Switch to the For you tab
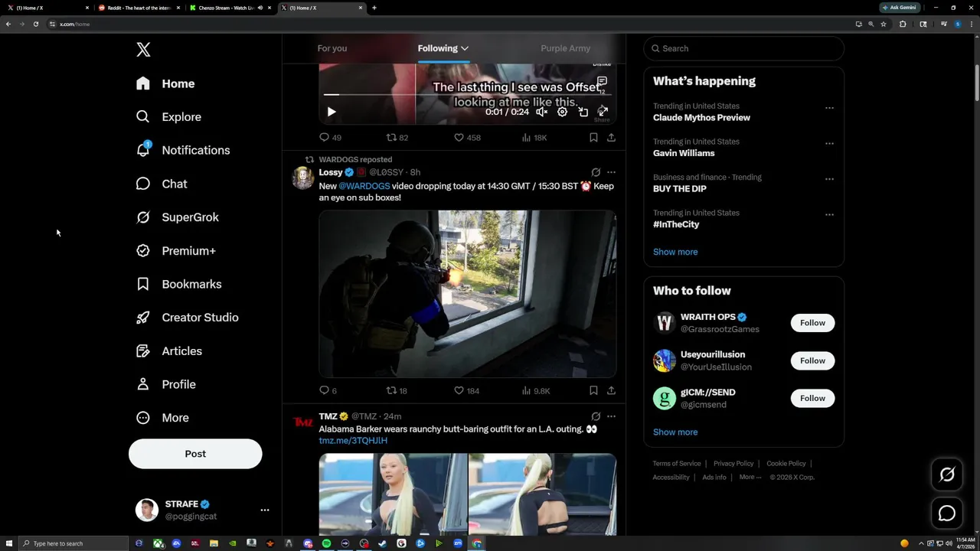Viewport: 980px width, 551px height. 332,48
